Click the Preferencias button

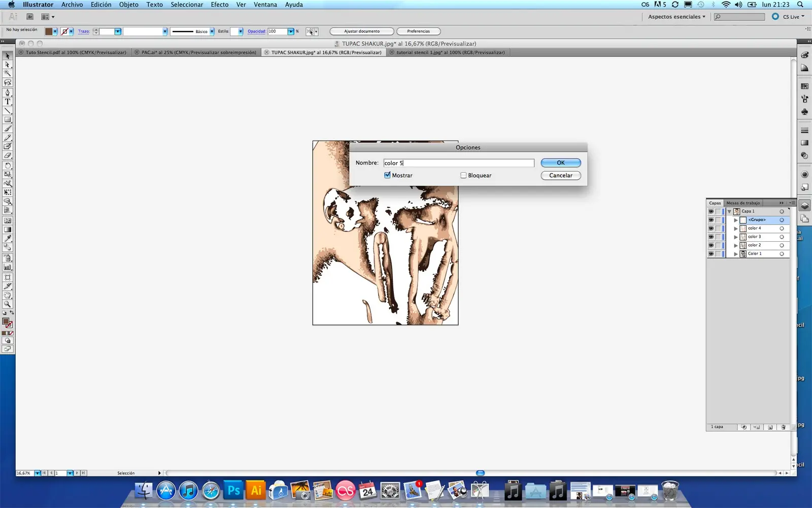(418, 31)
